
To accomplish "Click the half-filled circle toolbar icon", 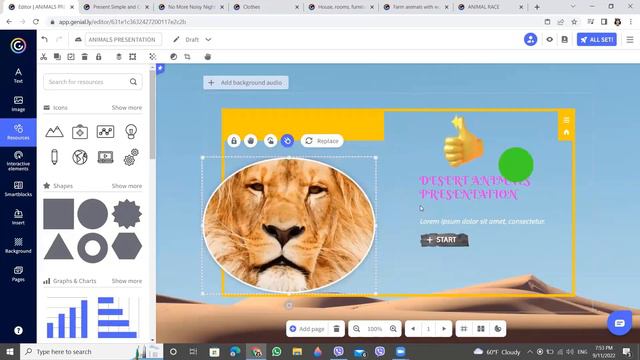I will tap(173, 57).
